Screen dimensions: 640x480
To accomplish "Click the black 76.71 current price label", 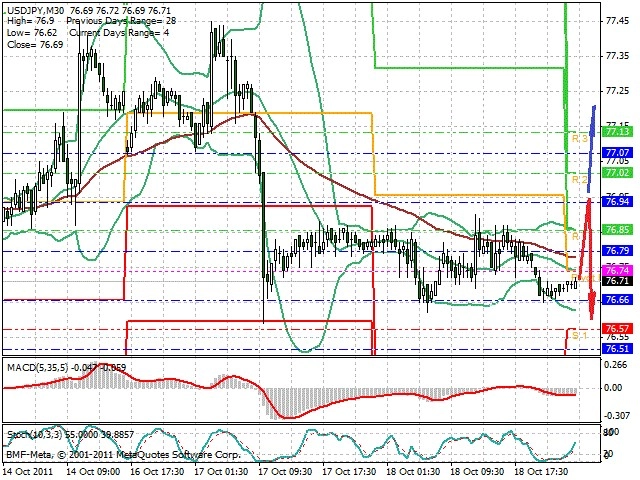I will [617, 281].
